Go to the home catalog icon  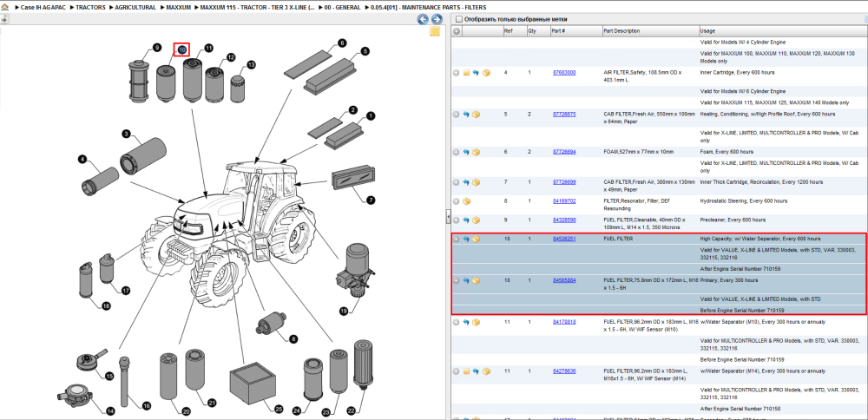(4, 8)
